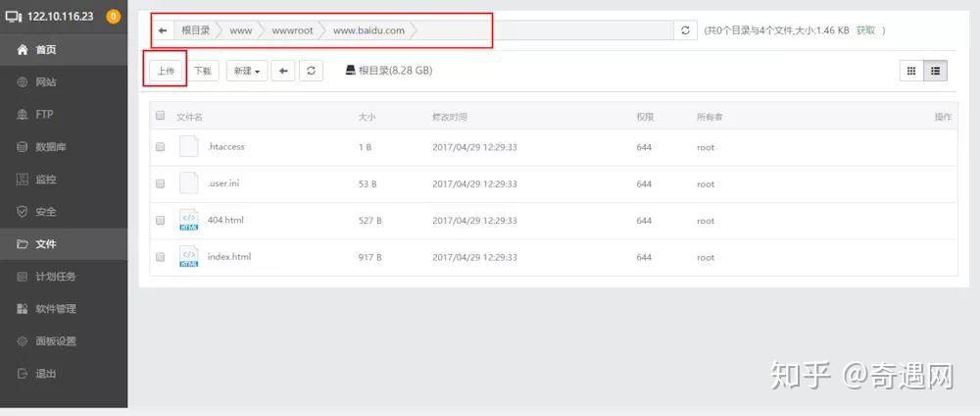Viewport: 980px width, 416px height.
Task: Click the 所有者 column header
Action: point(710,117)
